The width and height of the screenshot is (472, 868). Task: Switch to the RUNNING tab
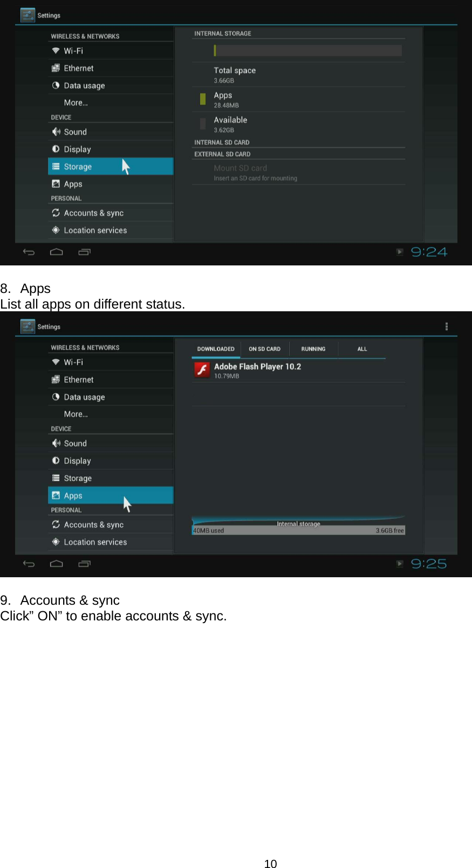[x=313, y=349]
